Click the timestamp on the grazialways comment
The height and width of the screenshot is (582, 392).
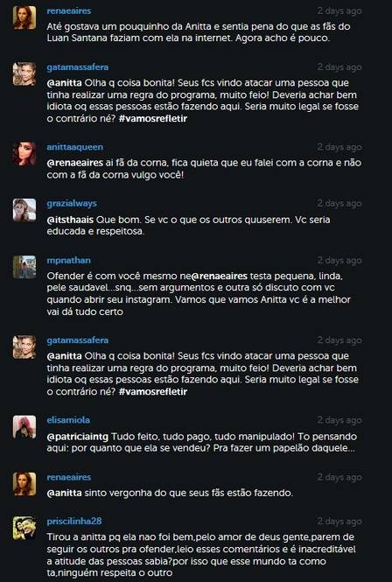[339, 203]
